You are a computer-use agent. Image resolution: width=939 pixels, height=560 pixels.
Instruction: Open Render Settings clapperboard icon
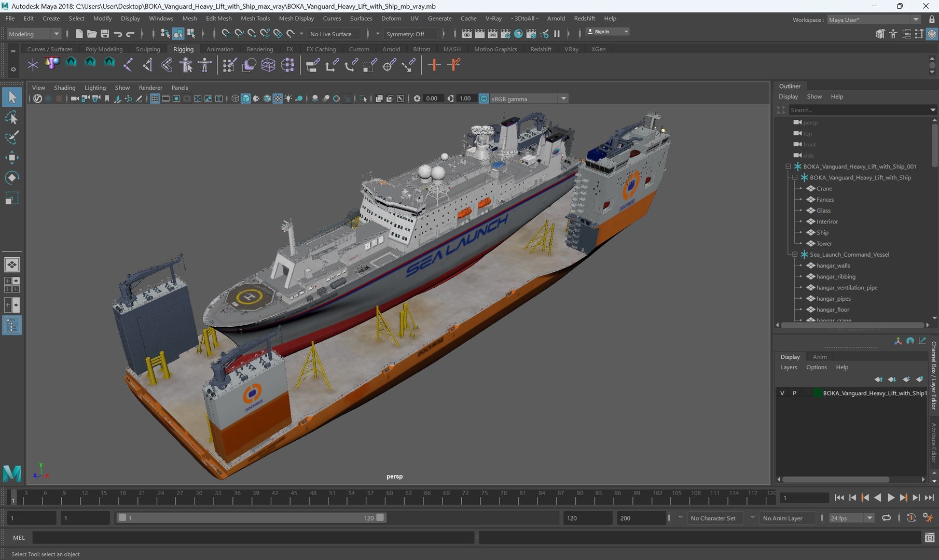pyautogui.click(x=505, y=34)
